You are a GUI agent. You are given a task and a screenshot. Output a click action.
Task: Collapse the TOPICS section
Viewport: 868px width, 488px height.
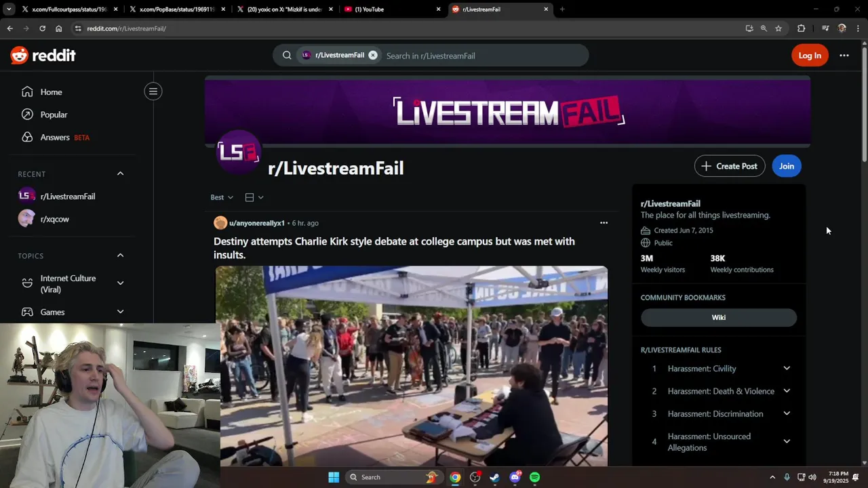pos(120,256)
